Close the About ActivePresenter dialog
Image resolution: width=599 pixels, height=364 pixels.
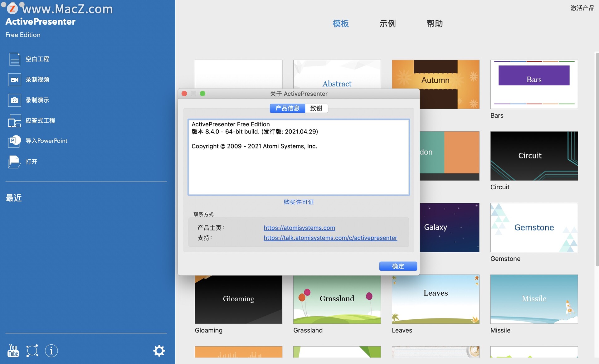pyautogui.click(x=184, y=94)
